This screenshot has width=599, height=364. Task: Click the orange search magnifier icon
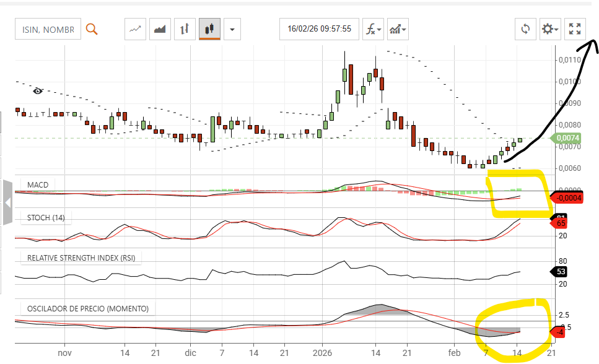[x=92, y=29]
